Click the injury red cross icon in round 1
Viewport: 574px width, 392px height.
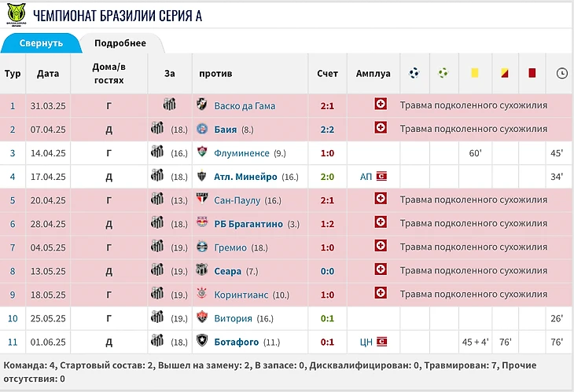pyautogui.click(x=381, y=105)
